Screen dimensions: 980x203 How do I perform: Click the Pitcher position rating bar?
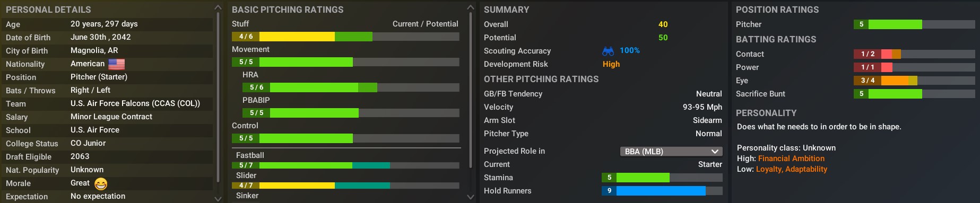[914, 24]
